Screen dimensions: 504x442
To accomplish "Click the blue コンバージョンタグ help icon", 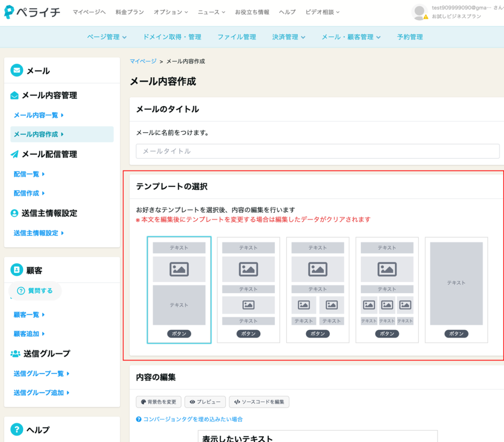I will [x=139, y=419].
